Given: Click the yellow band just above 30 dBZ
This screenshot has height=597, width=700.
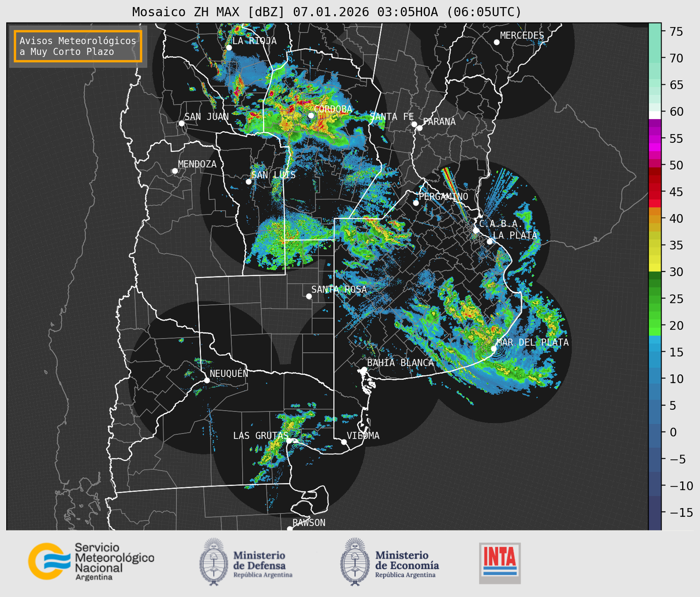Looking at the screenshot, I should (654, 268).
